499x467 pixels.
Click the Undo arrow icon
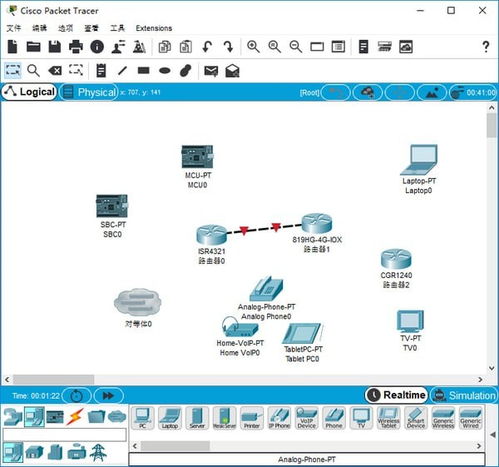tap(207, 47)
